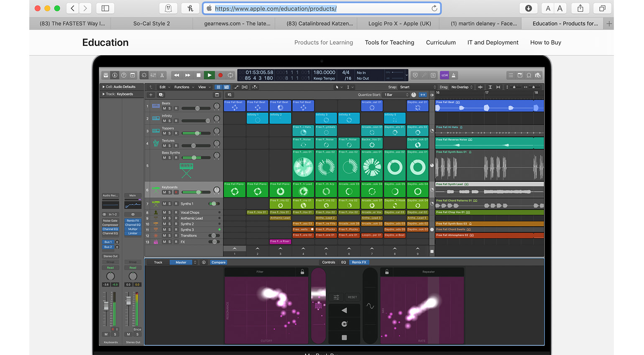Screen dimensions: 644x355
Task: Expand the Track: Keyboards disclosure triangle
Action: (103, 94)
